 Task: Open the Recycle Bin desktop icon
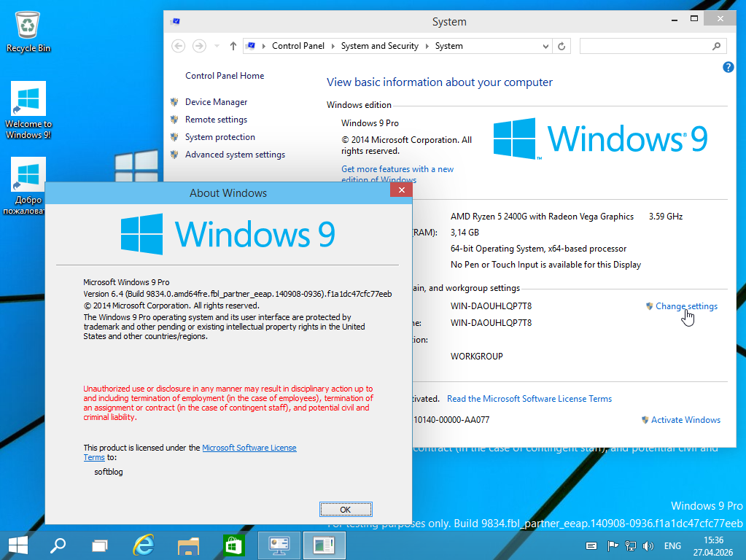[x=28, y=31]
